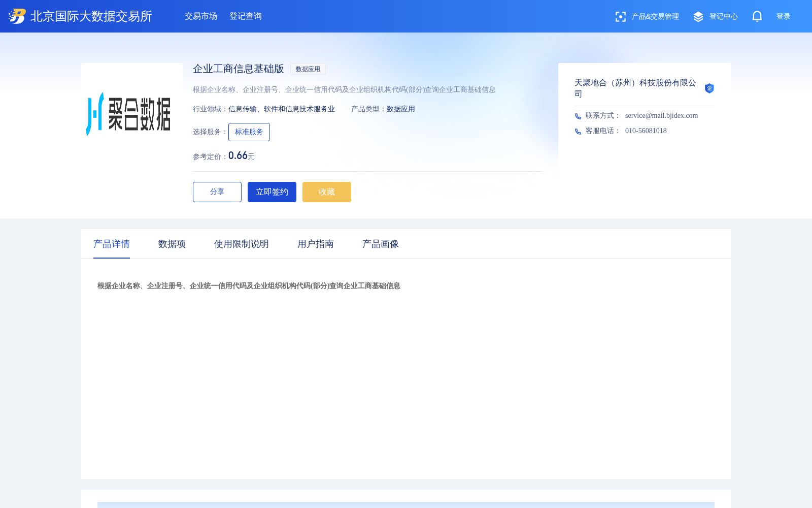The width and height of the screenshot is (812, 508).
Task: Switch to the 使用限制说明 tab
Action: click(242, 244)
